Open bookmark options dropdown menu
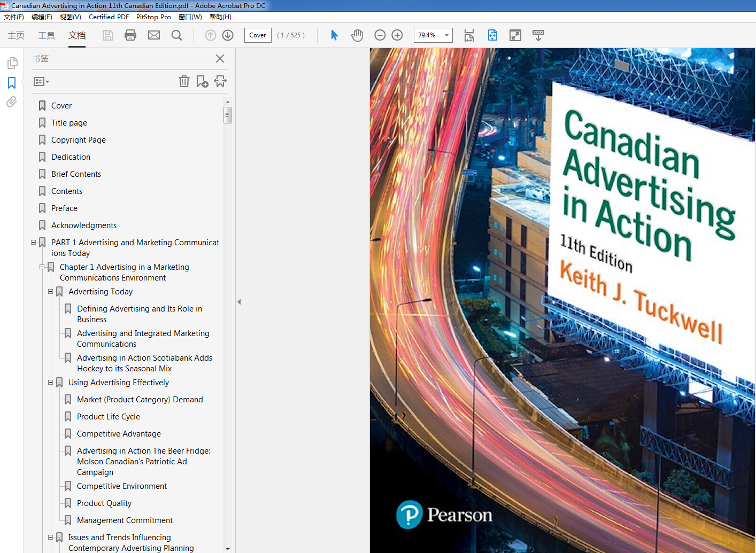Viewport: 756px width, 553px height. pyautogui.click(x=41, y=82)
